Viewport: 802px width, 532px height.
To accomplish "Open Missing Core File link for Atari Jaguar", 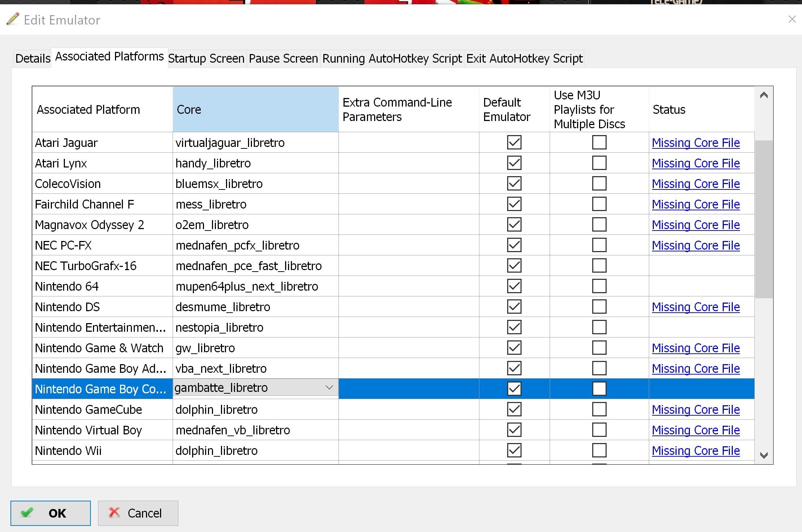I will tap(696, 143).
